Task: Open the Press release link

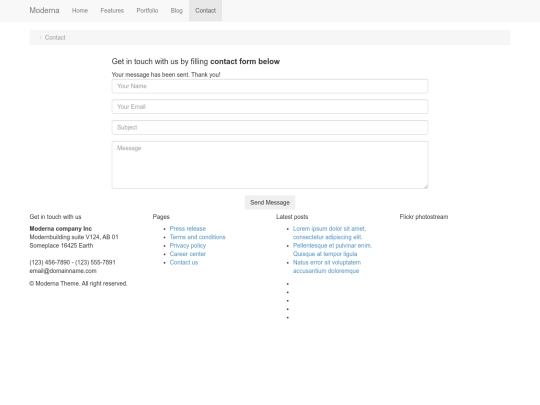Action: pos(188,229)
